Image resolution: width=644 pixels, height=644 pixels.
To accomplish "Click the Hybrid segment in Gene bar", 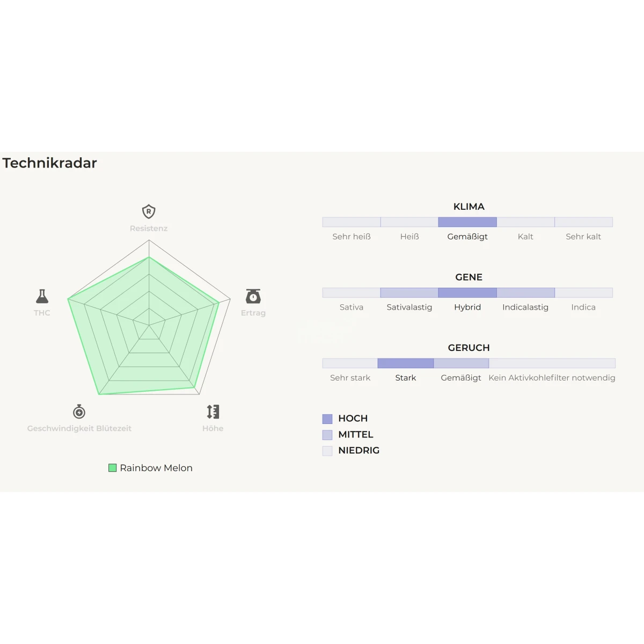I will coord(467,292).
